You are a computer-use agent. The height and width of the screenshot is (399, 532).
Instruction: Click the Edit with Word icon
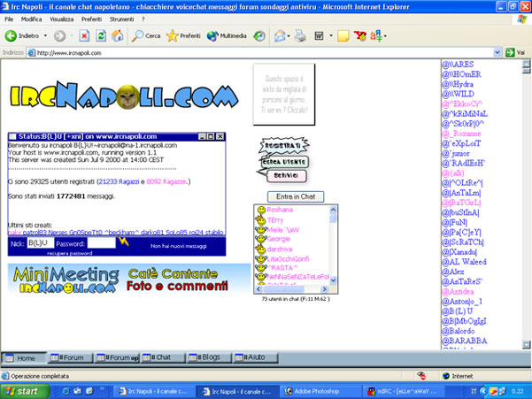point(319,35)
